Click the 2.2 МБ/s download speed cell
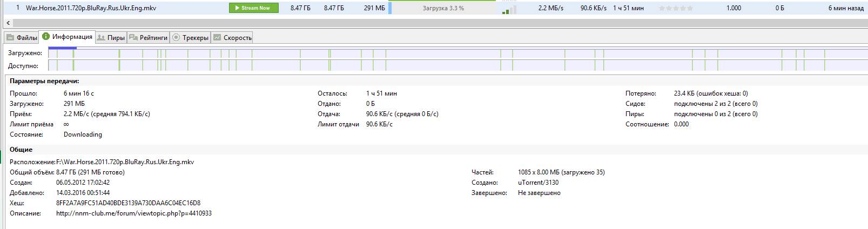The height and width of the screenshot is (229, 868). (551, 8)
